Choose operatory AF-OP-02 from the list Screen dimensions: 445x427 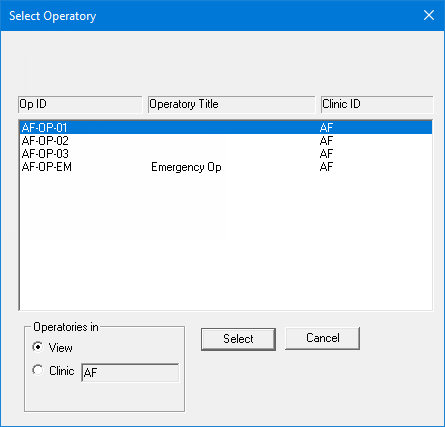click(x=226, y=141)
